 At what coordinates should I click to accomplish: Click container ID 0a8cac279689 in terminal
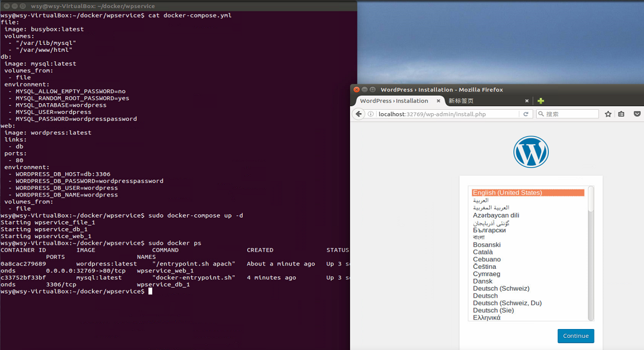pyautogui.click(x=23, y=264)
